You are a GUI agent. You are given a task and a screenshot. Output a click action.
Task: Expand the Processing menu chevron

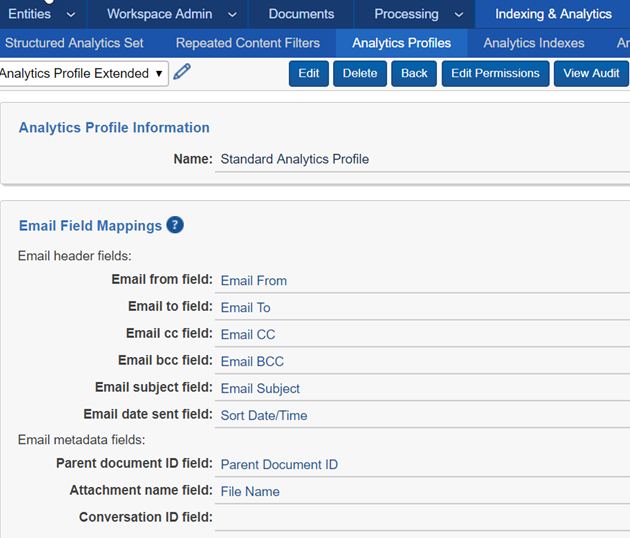[x=459, y=15]
